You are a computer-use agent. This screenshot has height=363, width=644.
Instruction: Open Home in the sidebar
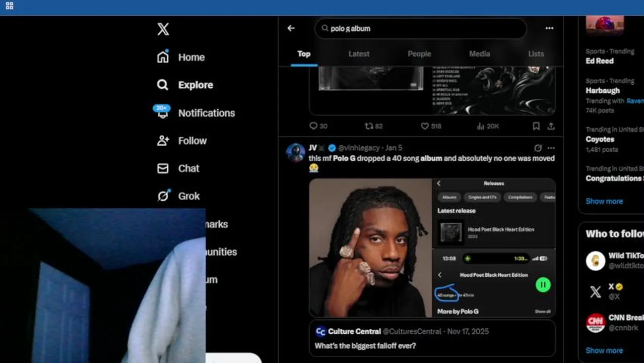(191, 57)
